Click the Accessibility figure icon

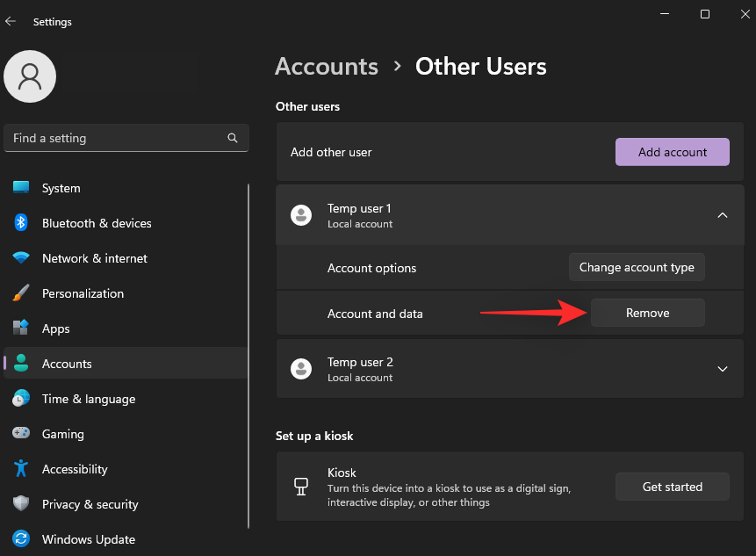(21, 468)
